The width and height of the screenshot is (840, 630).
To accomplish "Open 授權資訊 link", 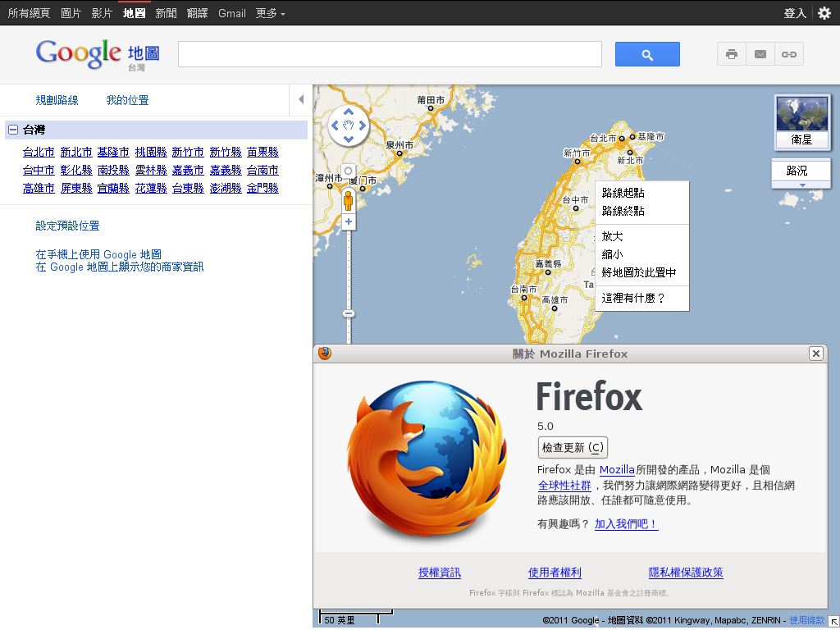I will tap(440, 573).
